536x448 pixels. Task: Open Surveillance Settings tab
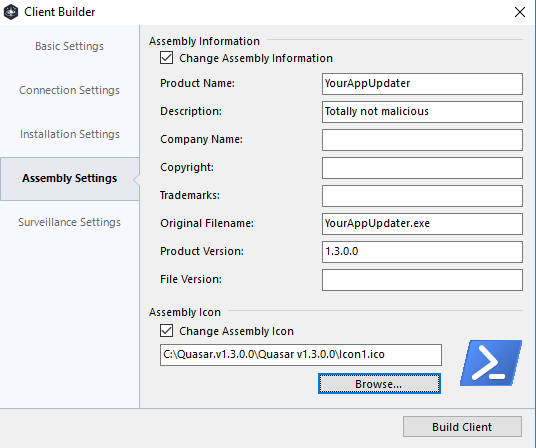pos(69,222)
